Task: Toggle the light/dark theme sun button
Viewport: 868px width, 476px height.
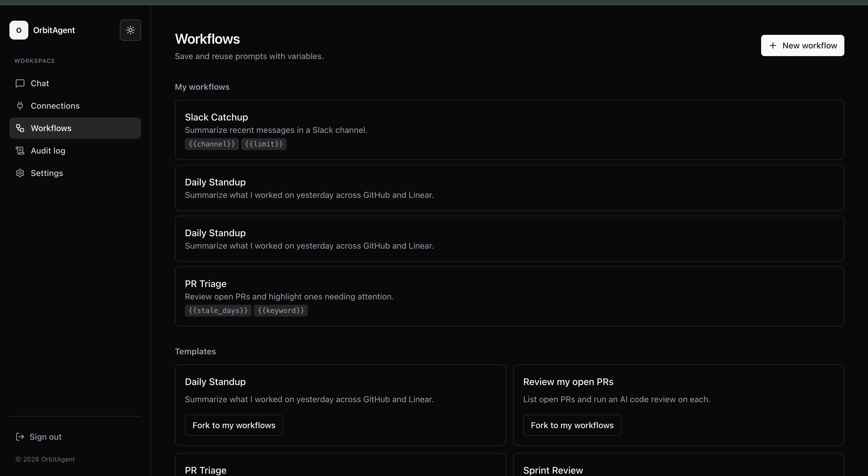Action: click(x=130, y=30)
